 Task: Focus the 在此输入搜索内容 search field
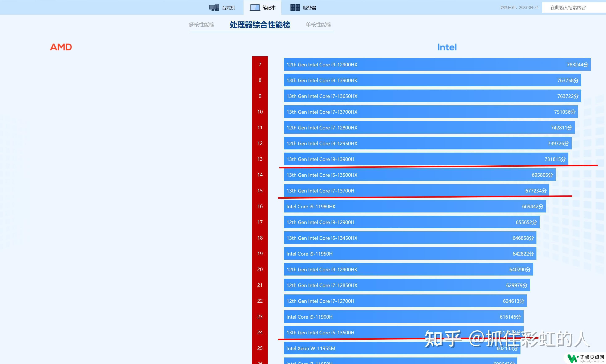tap(574, 8)
